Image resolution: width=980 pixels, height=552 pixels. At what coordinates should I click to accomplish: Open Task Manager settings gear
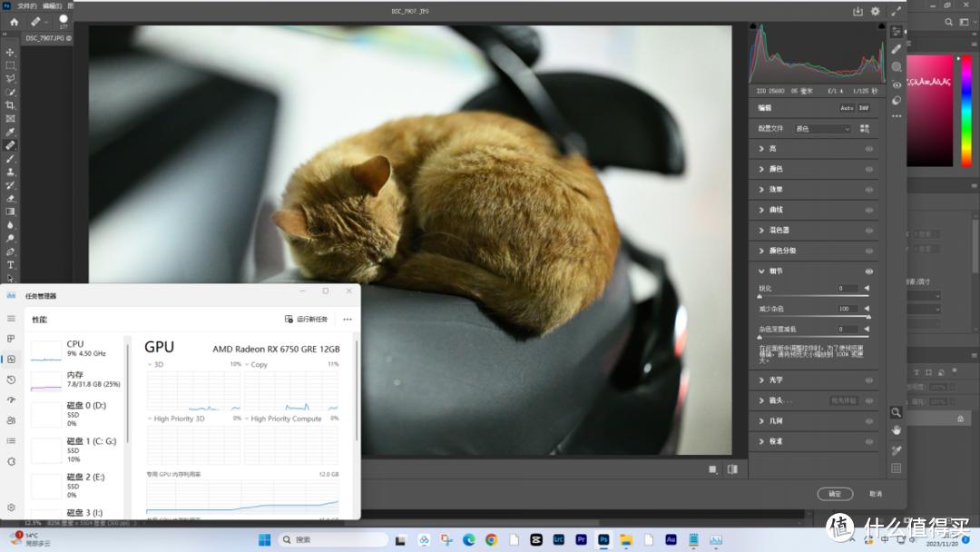pyautogui.click(x=11, y=508)
